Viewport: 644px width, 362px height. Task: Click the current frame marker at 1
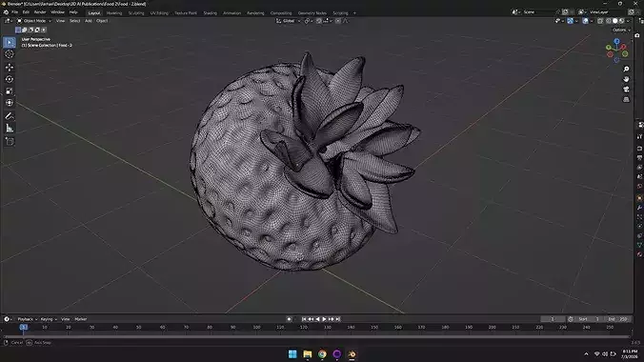[24, 327]
